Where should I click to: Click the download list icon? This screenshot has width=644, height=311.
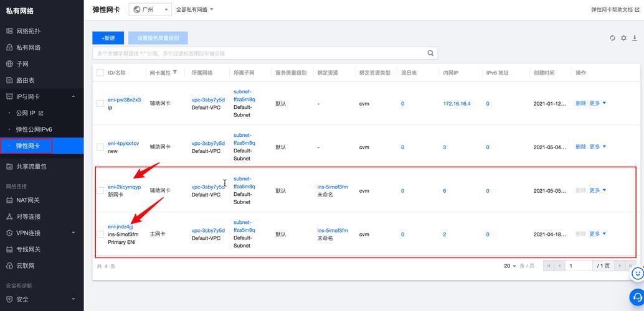click(635, 38)
